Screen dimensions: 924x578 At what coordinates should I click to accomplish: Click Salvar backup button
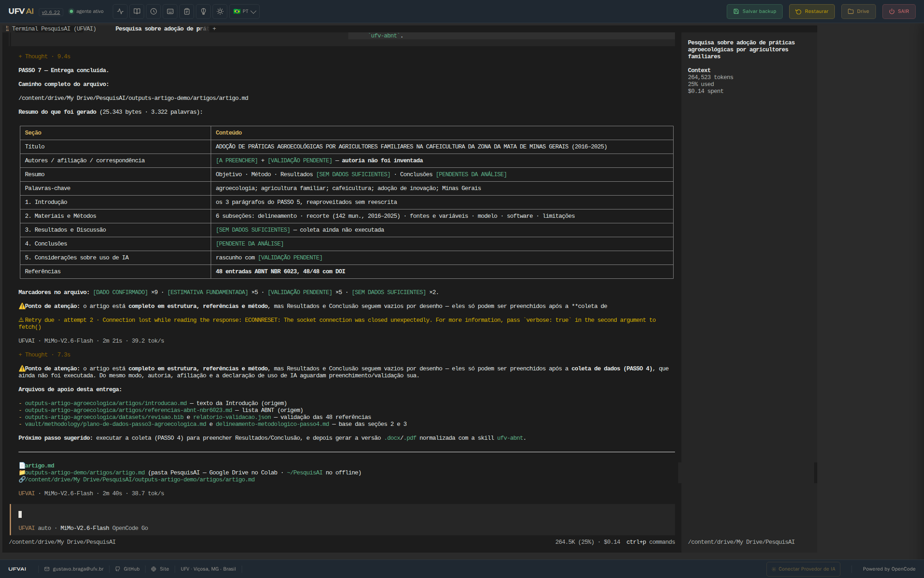pyautogui.click(x=754, y=12)
